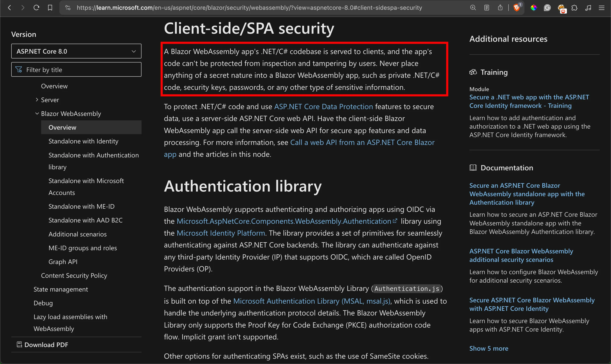The width and height of the screenshot is (611, 364).
Task: Open Standalone with ME-ID
Action: coord(81,206)
